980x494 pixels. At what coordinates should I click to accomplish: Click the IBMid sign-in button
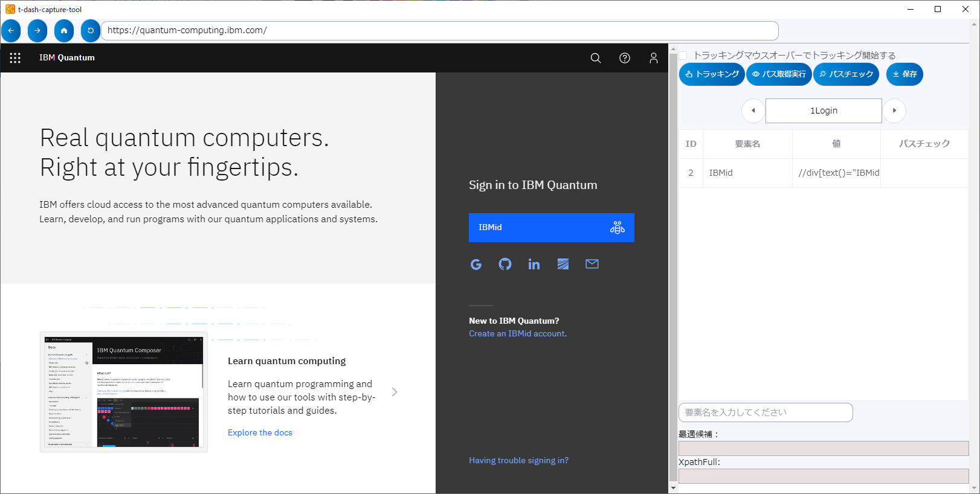552,228
